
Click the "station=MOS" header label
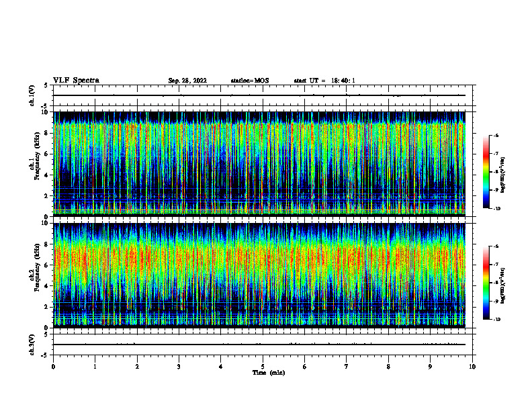coord(250,81)
